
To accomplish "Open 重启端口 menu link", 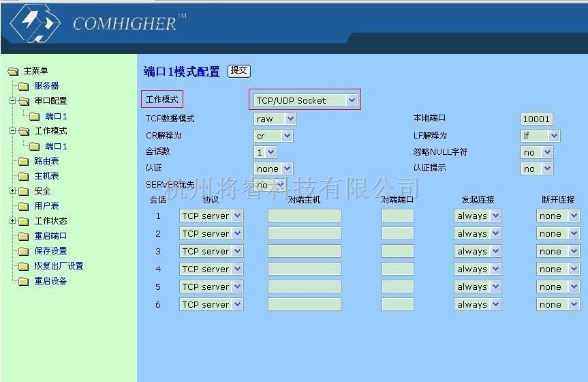I will 50,236.
